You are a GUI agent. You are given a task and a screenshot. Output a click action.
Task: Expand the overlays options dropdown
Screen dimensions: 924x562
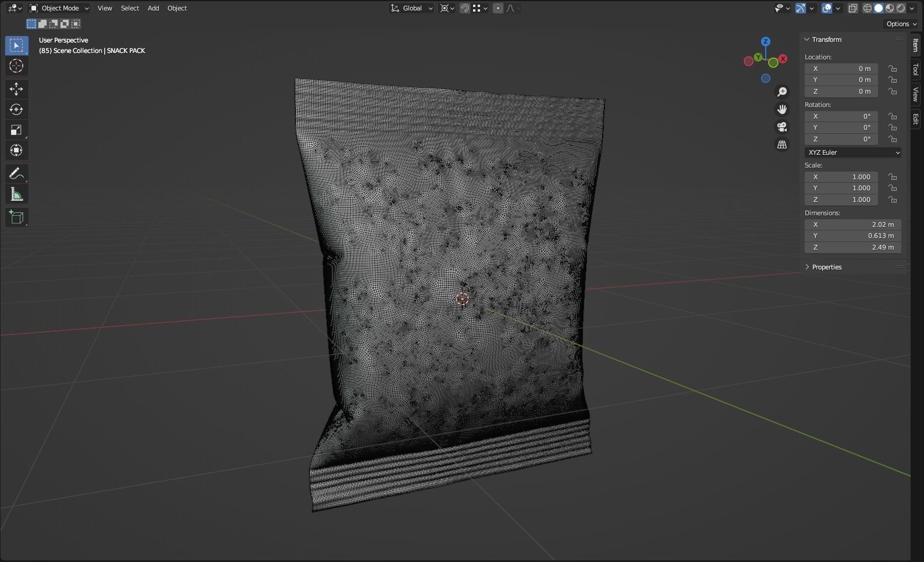[x=838, y=8]
